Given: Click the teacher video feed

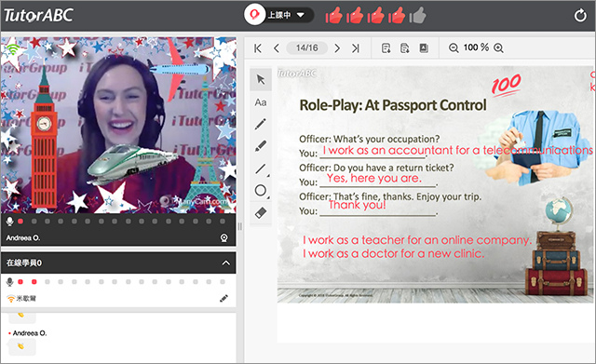Looking at the screenshot, I should click(118, 125).
